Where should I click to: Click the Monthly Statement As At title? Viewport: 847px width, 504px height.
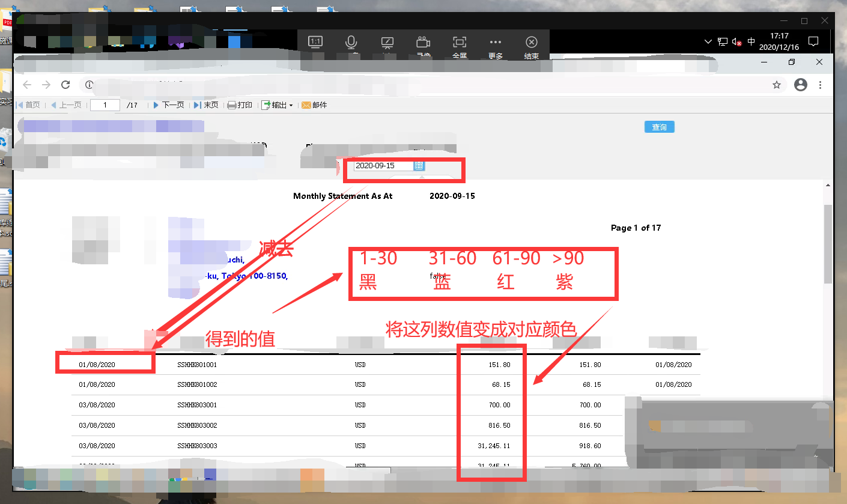pyautogui.click(x=343, y=196)
